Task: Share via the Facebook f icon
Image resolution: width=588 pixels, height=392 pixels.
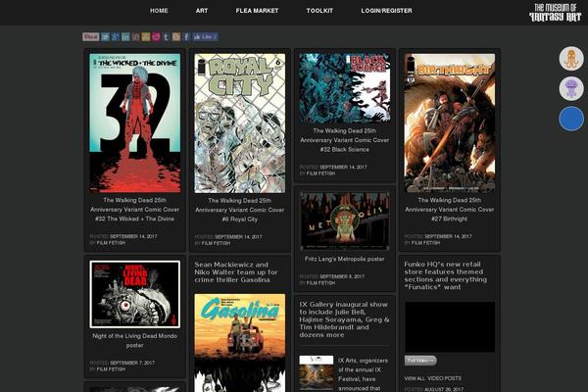Action: click(186, 37)
